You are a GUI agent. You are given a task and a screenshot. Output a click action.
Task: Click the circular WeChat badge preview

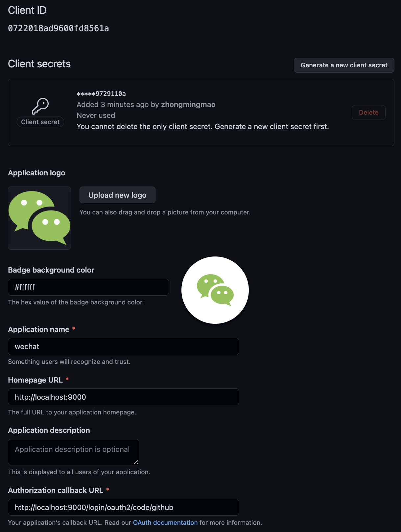[x=215, y=290]
